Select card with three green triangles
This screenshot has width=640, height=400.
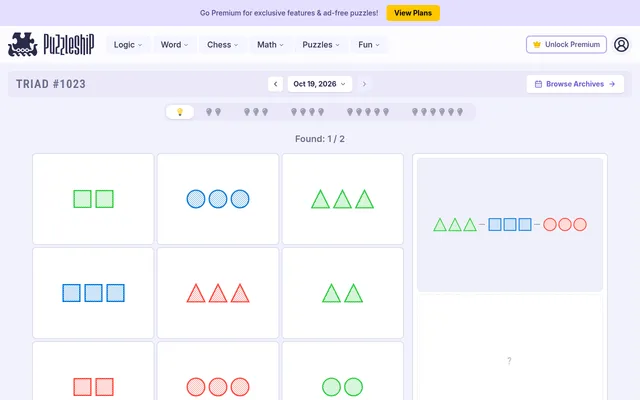(x=342, y=199)
